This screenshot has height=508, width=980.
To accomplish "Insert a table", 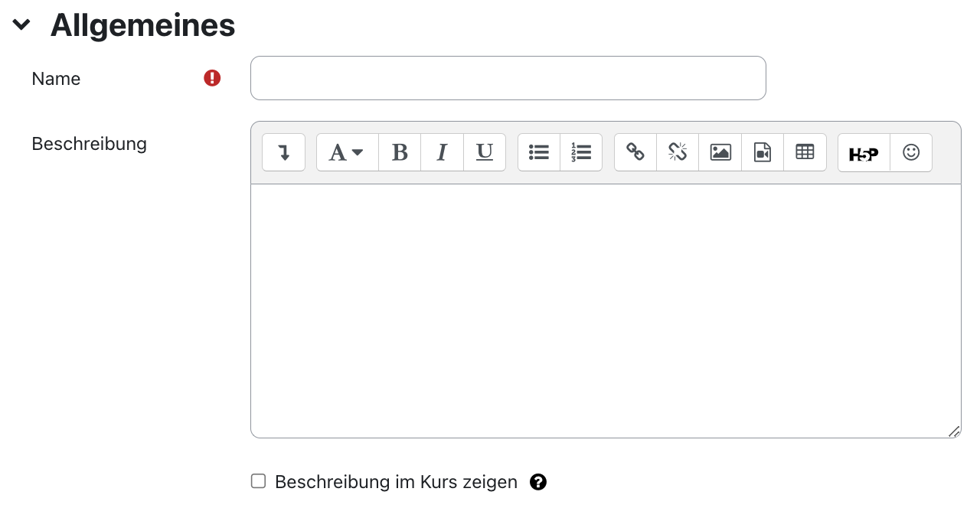I will click(x=805, y=152).
